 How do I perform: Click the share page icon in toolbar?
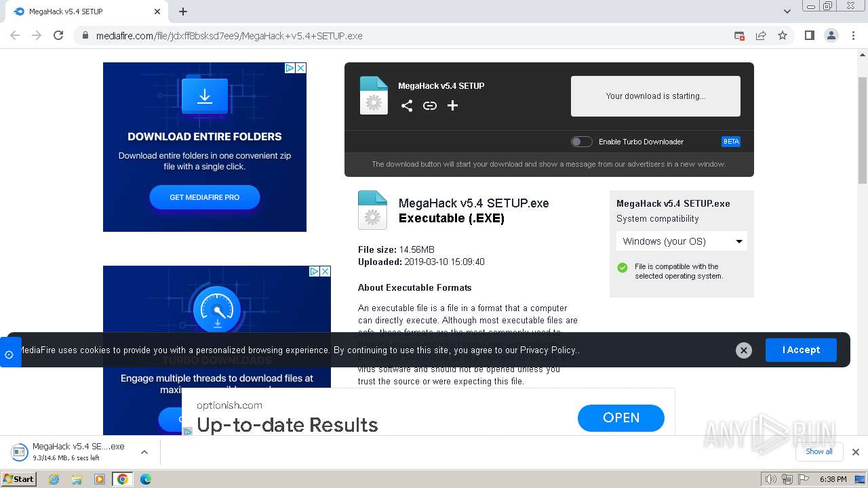[x=761, y=35]
